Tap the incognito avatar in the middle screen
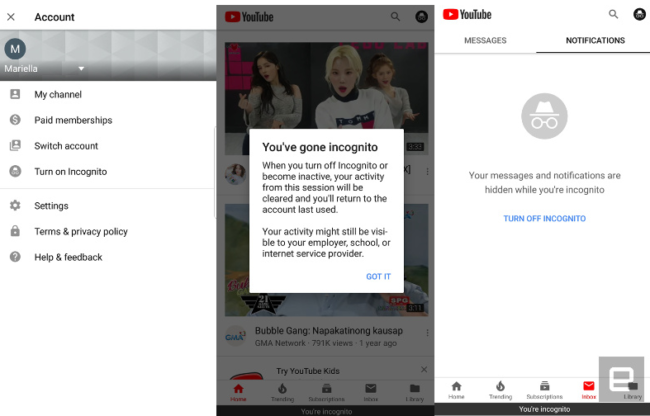The image size is (650, 416). click(421, 17)
